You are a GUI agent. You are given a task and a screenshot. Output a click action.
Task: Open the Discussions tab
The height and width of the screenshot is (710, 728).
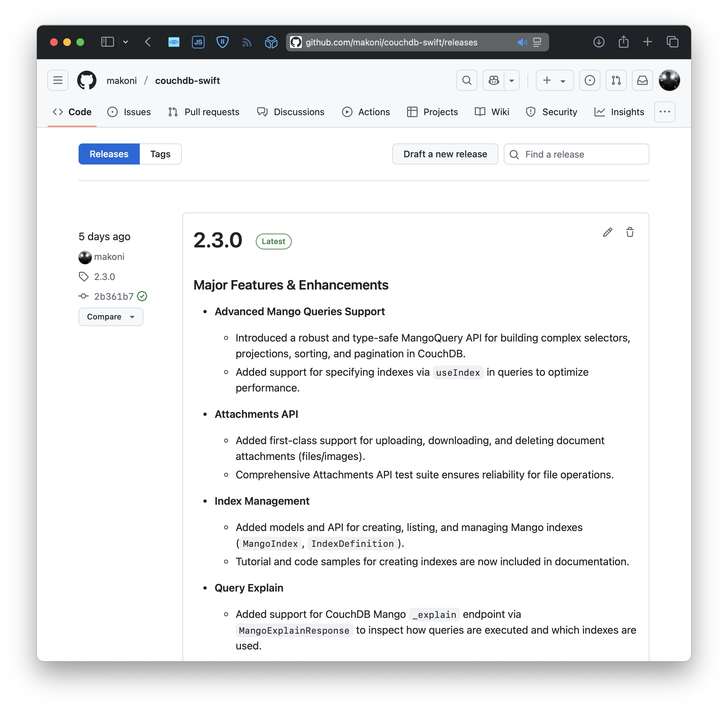coord(291,112)
